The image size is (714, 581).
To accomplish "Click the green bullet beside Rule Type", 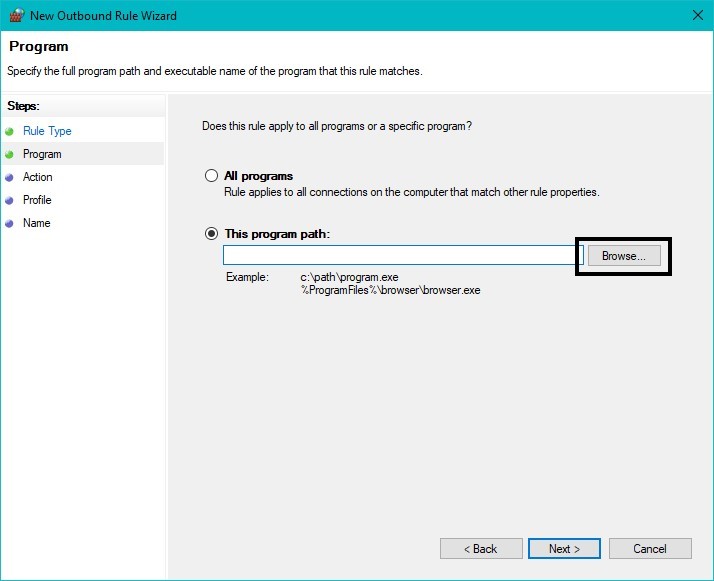I will [x=9, y=132].
